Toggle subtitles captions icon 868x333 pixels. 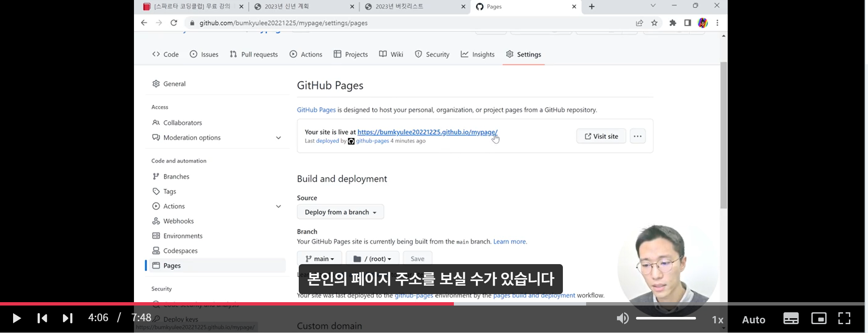point(791,318)
